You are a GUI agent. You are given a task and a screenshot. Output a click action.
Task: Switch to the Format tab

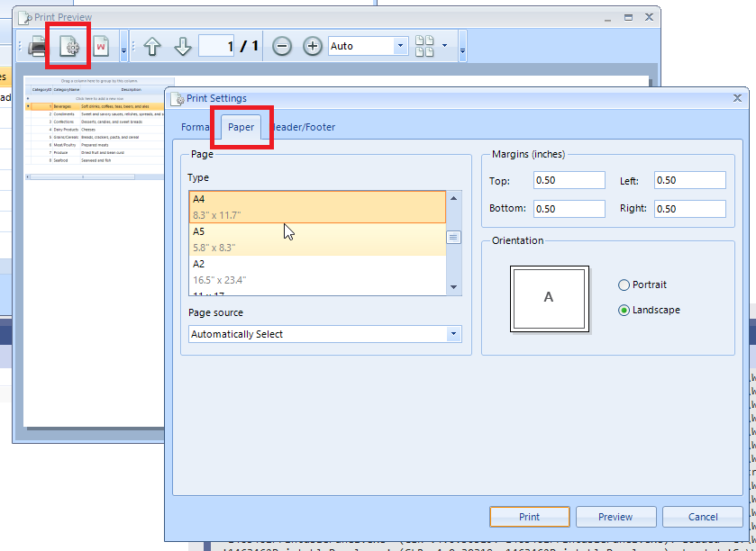point(196,127)
